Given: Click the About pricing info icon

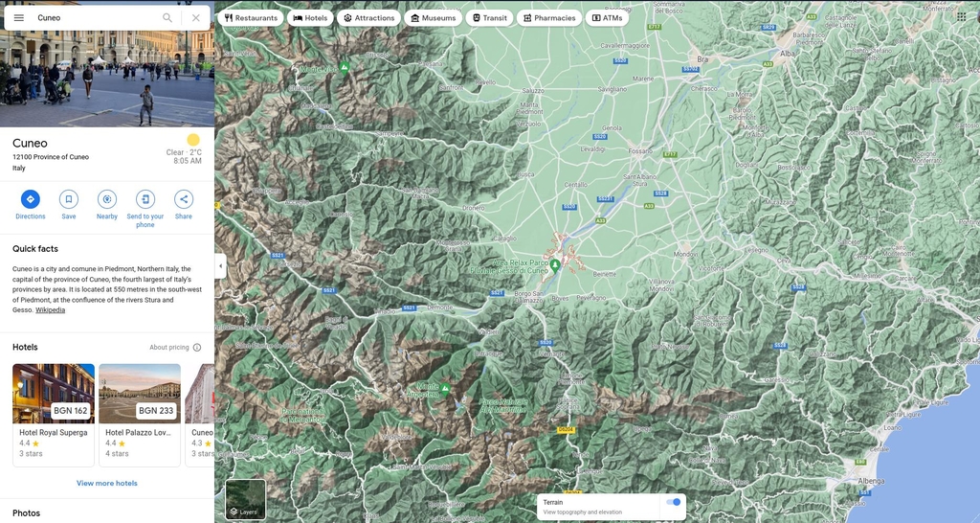Looking at the screenshot, I should tap(197, 348).
